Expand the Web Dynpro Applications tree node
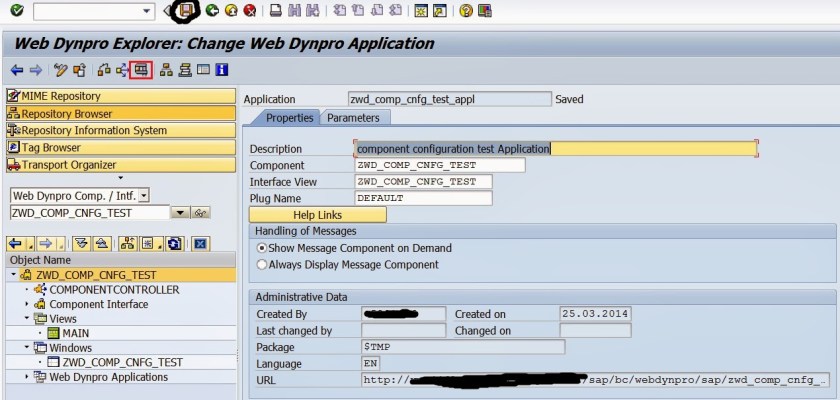The image size is (840, 400). 27,376
